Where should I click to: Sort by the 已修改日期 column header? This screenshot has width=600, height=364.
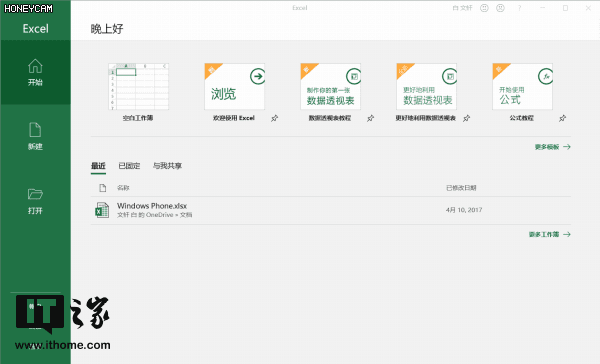point(461,188)
